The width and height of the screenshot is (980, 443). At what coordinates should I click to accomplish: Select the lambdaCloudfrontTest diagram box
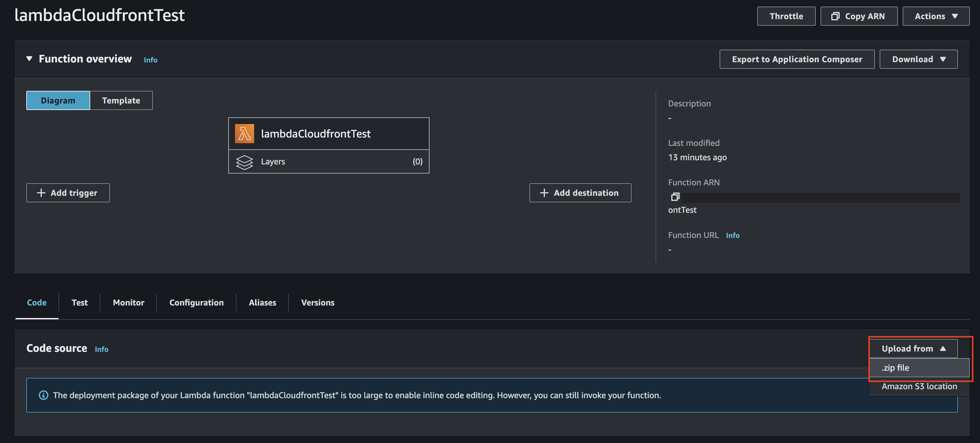coord(329,134)
